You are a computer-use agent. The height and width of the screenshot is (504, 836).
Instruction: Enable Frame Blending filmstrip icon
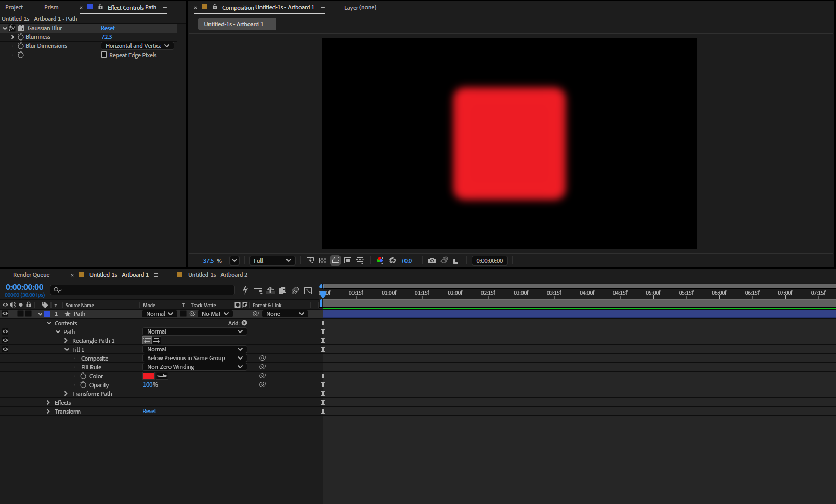point(283,290)
